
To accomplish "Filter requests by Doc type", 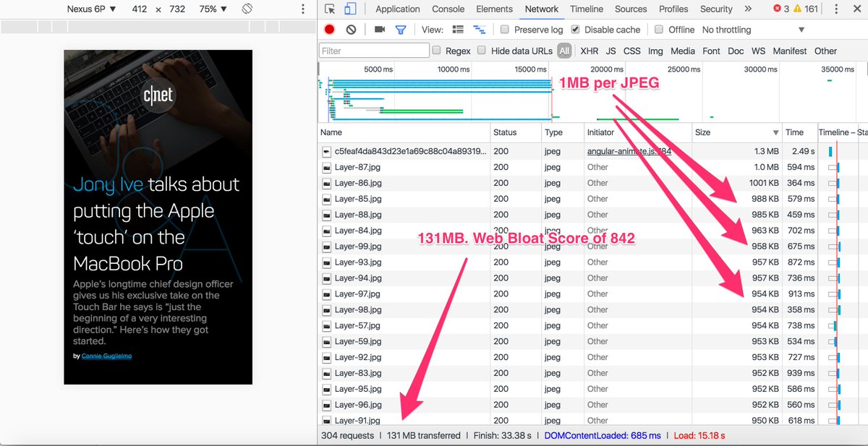I will 736,51.
